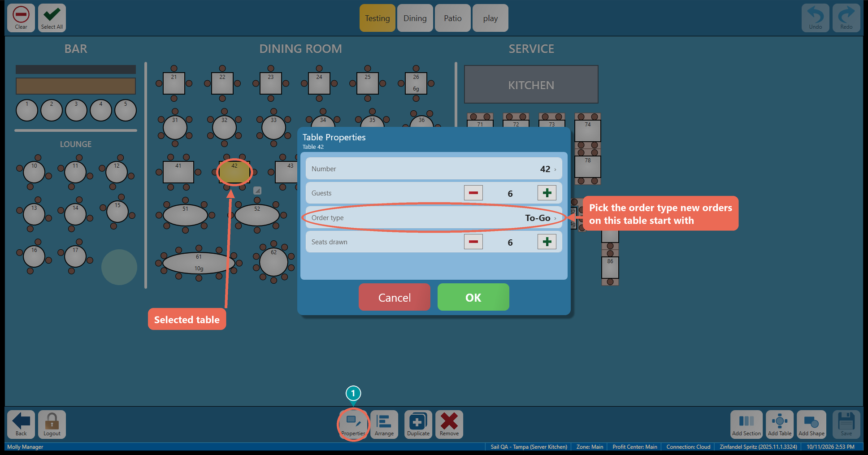Select square table 23
This screenshot has width=868, height=455.
coord(271,83)
